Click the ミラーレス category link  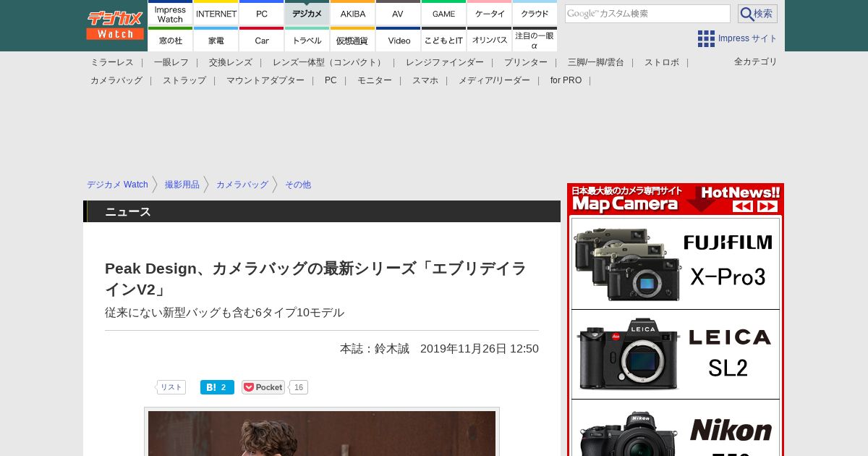tap(112, 62)
